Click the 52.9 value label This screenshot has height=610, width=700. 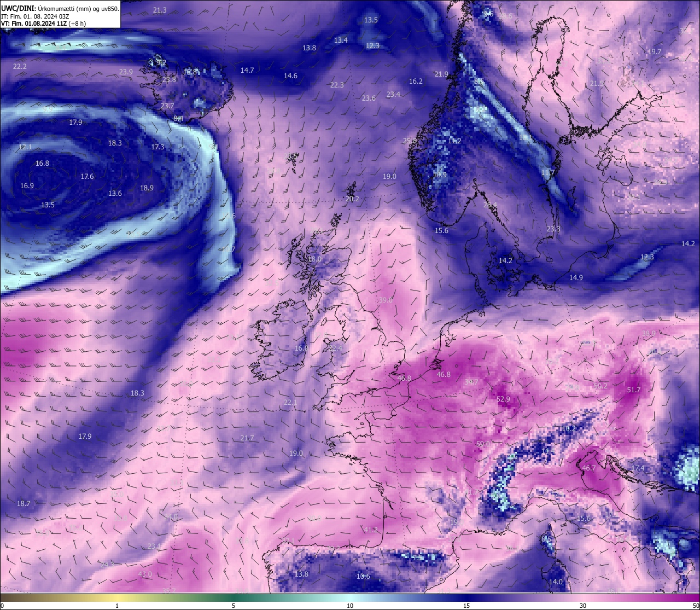pos(503,399)
